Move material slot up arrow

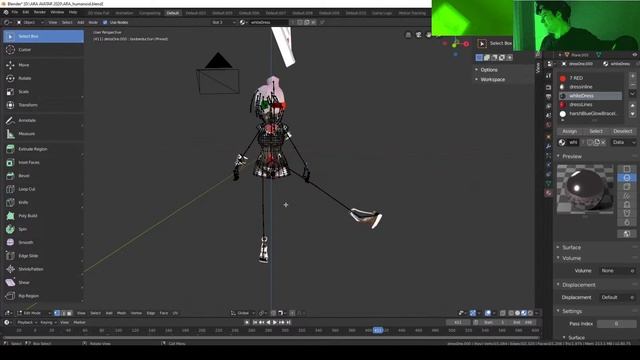click(x=633, y=105)
